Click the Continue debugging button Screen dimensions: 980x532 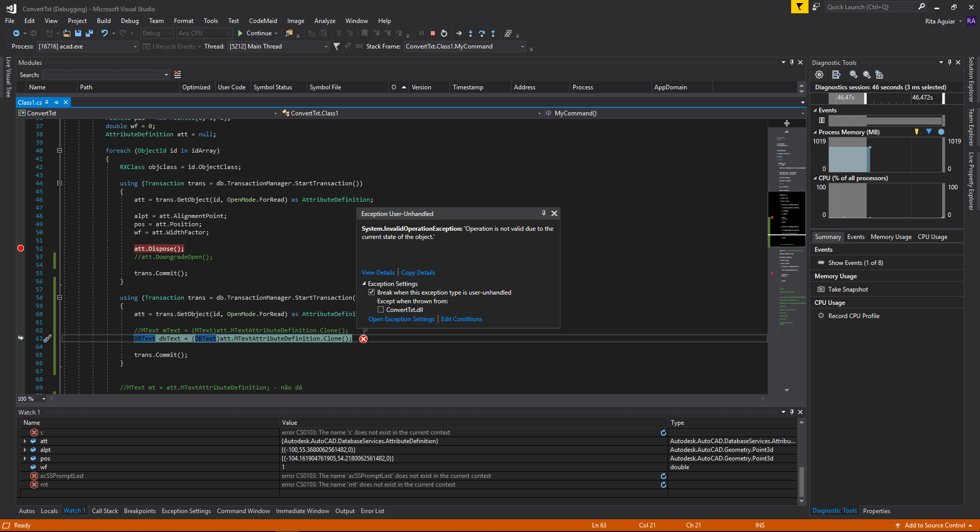254,33
